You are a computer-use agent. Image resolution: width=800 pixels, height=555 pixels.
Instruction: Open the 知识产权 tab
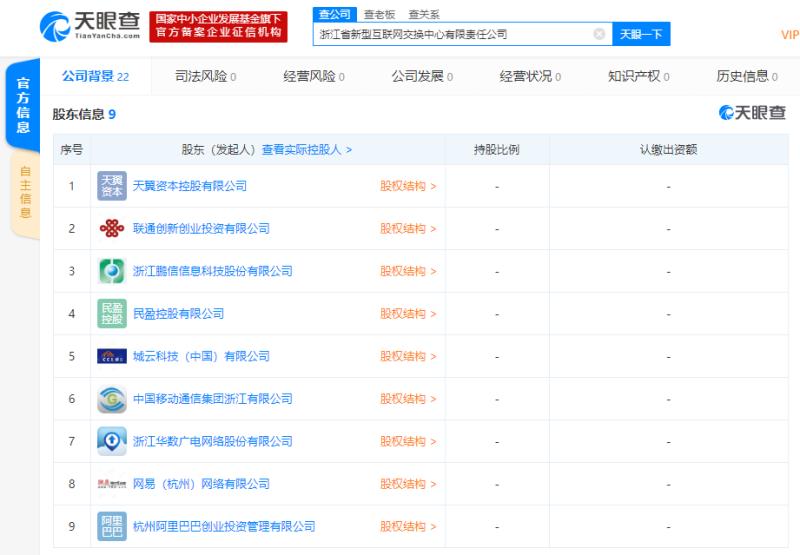638,77
